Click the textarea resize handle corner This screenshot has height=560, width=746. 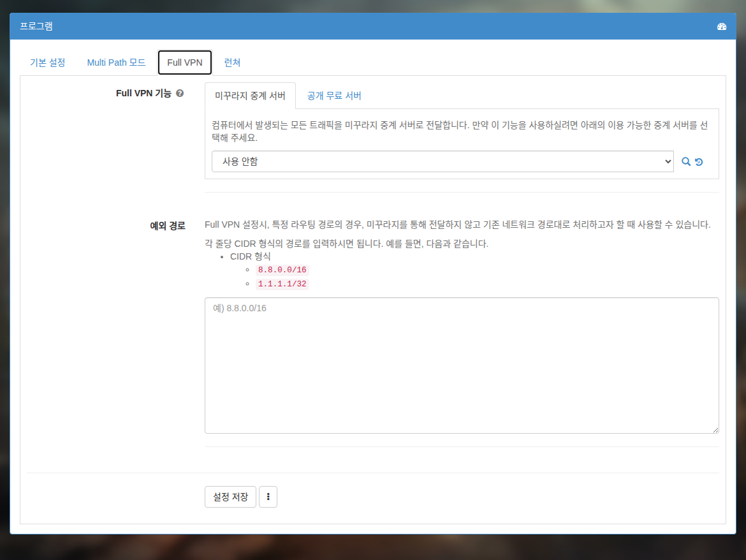pyautogui.click(x=715, y=430)
